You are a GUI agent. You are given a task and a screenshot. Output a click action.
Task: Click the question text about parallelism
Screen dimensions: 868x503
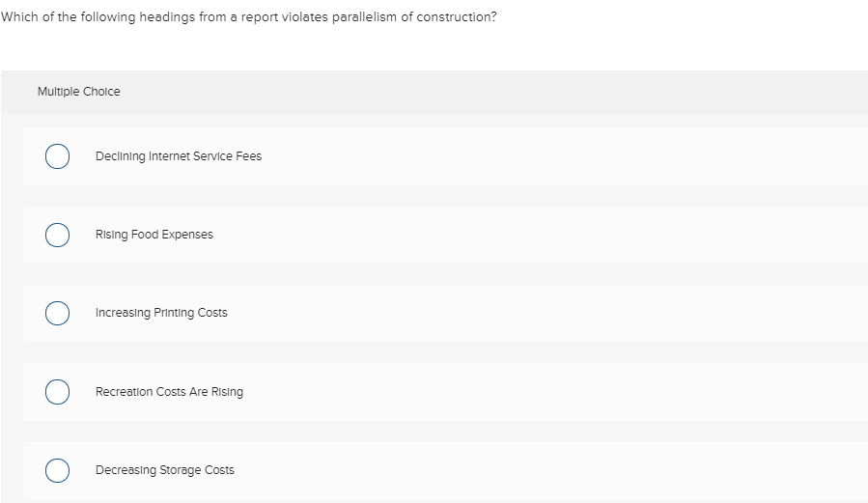tap(249, 17)
